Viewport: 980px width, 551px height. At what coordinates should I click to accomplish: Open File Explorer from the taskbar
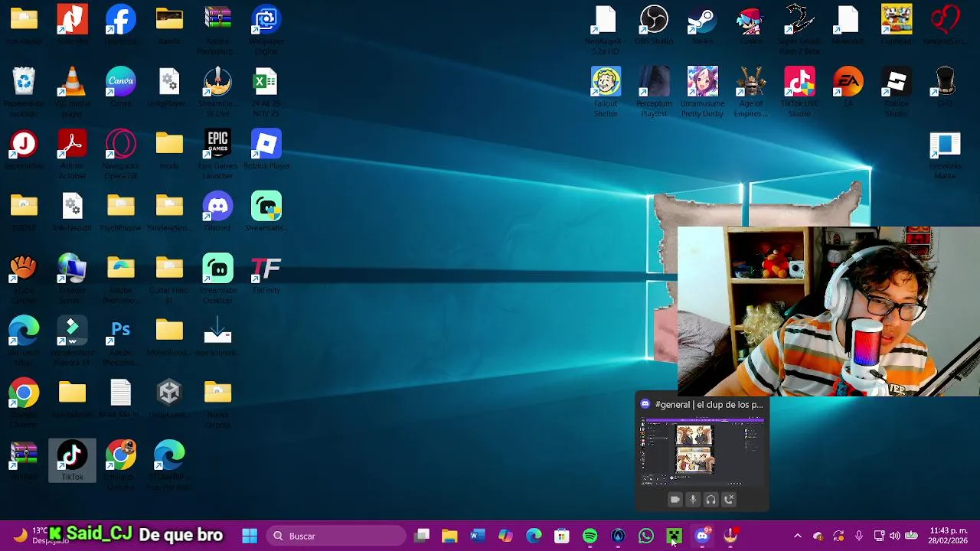[449, 536]
